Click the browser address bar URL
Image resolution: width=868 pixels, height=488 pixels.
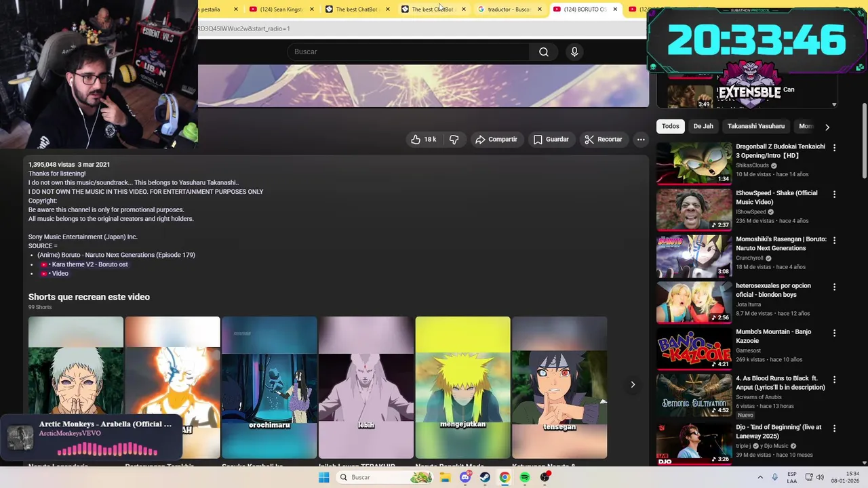[244, 28]
